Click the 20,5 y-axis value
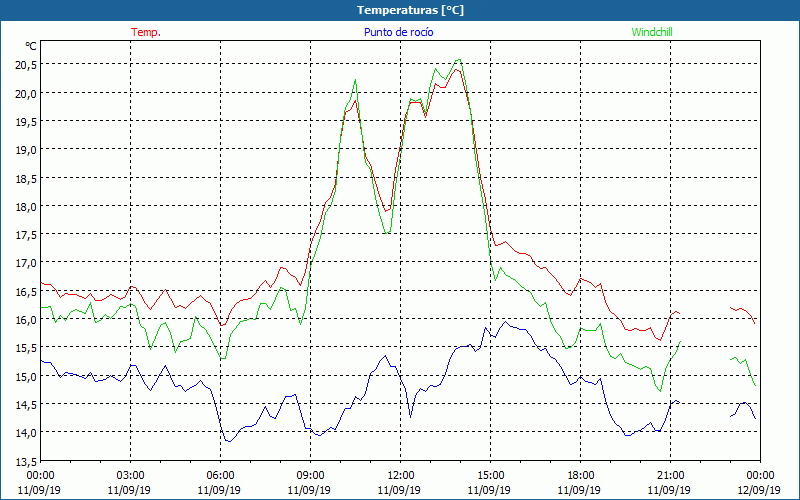 [x=27, y=64]
